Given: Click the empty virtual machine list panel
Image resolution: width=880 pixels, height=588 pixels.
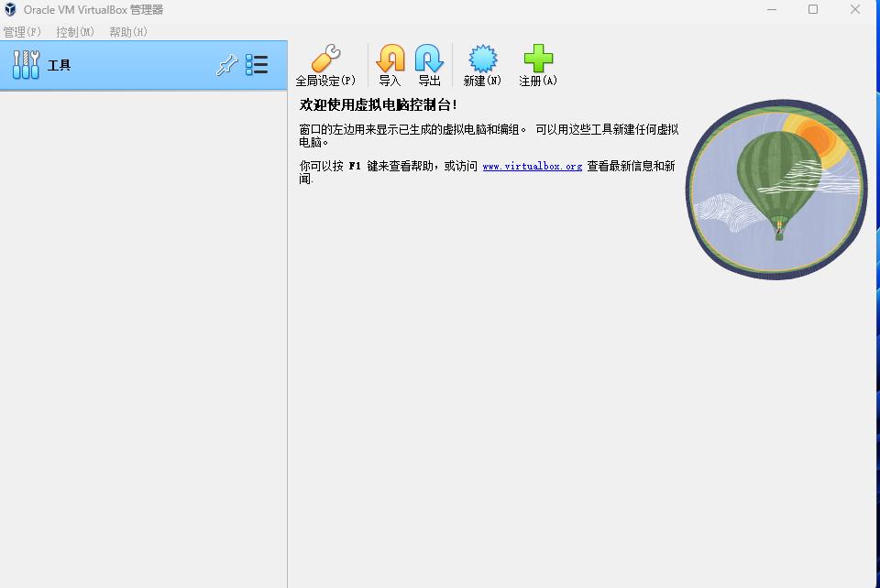Looking at the screenshot, I should (143, 321).
